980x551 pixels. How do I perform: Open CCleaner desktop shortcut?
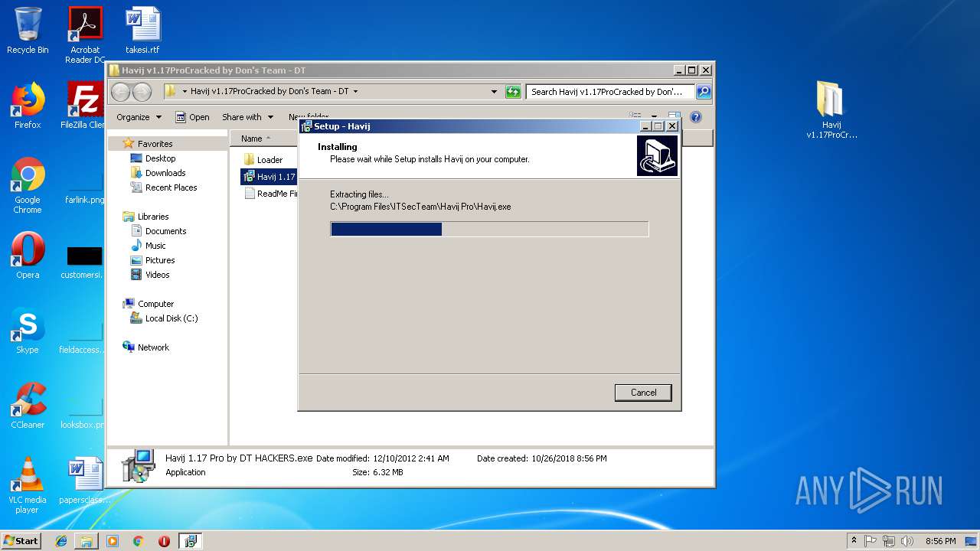click(28, 406)
